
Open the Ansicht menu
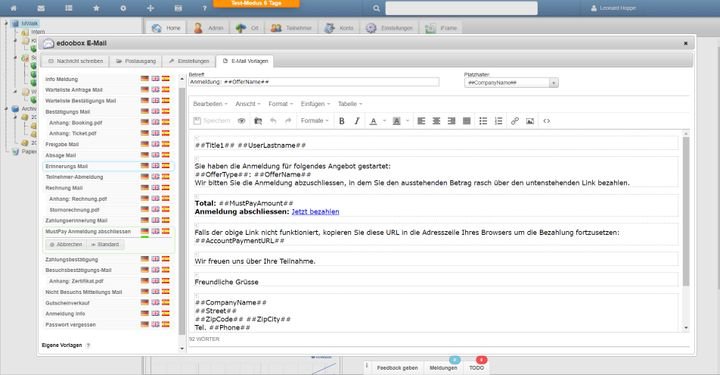(248, 104)
